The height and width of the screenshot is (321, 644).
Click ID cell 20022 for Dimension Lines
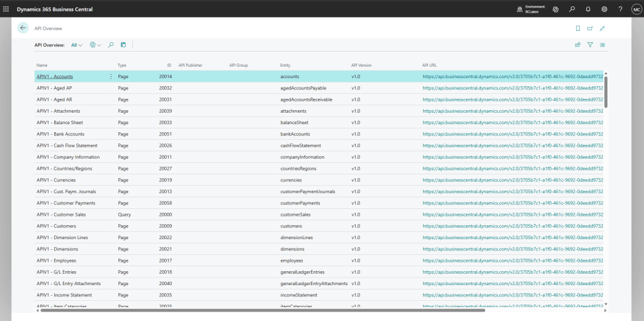166,237
